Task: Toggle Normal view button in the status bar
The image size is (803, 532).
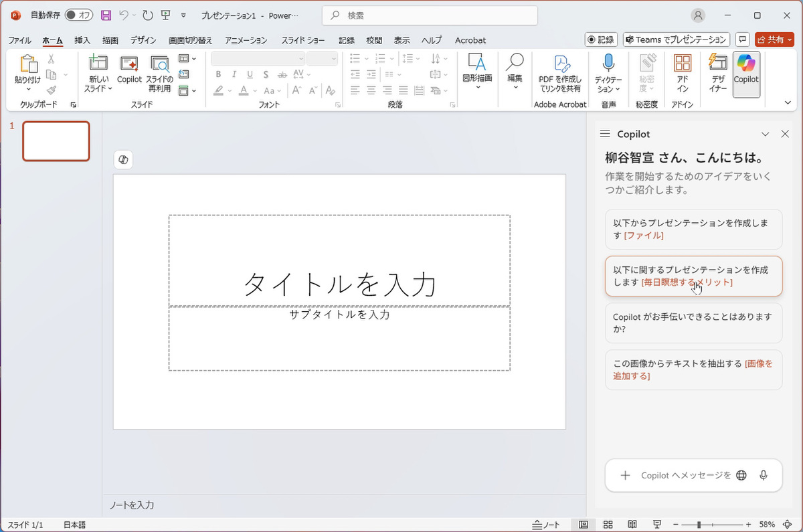Action: tap(584, 525)
